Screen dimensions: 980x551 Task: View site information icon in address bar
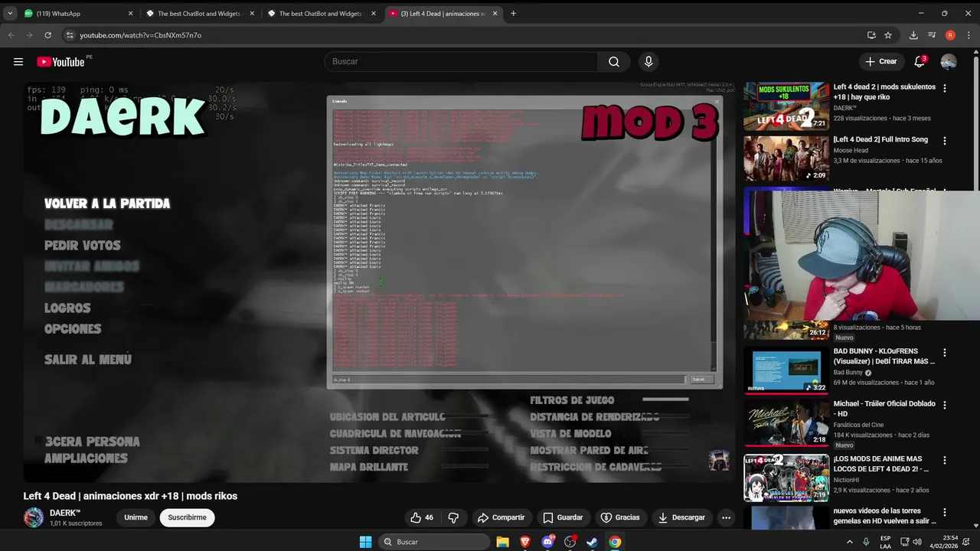tap(70, 35)
